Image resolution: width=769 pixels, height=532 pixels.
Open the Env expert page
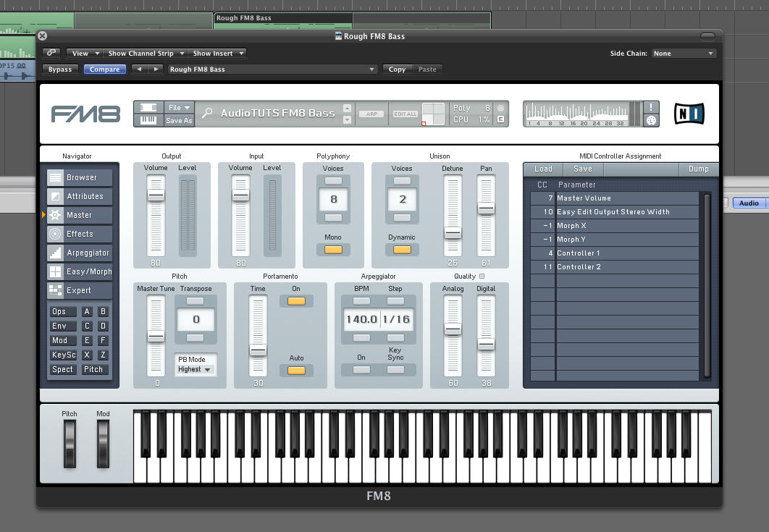click(63, 326)
